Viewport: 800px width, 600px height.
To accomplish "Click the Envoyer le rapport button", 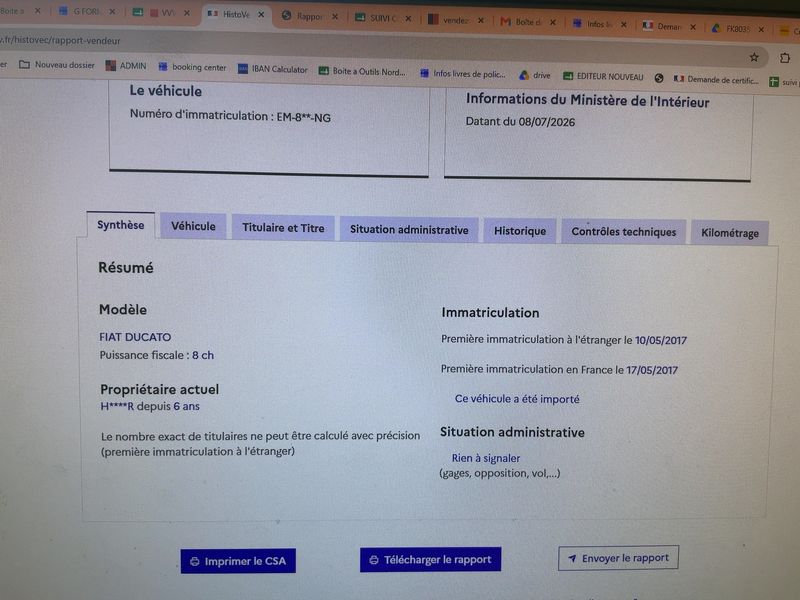I will pyautogui.click(x=618, y=558).
